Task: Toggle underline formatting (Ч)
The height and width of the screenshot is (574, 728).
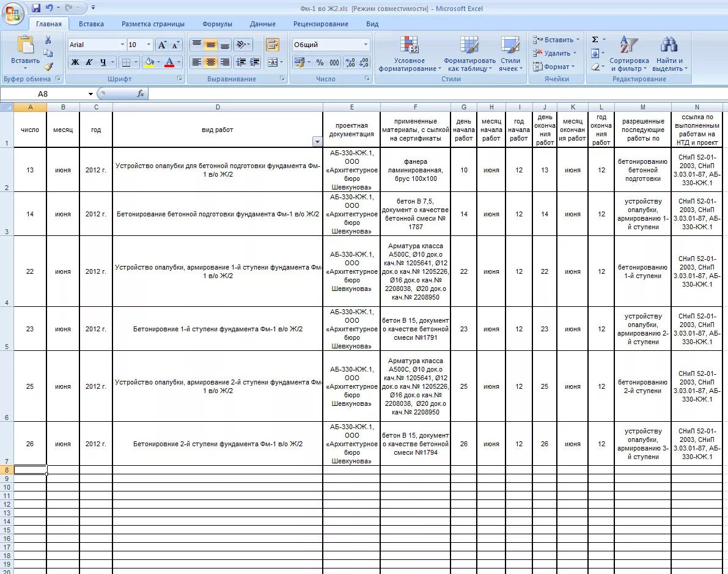Action: click(x=103, y=62)
